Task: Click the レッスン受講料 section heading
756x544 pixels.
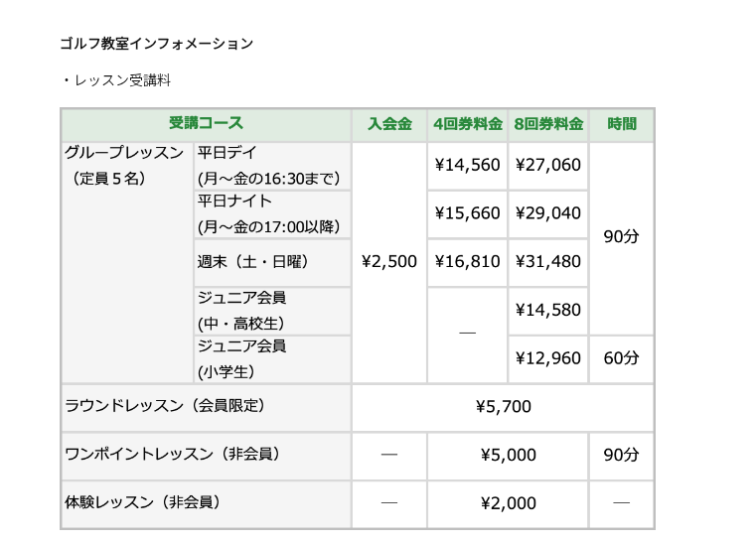Action: (x=120, y=80)
